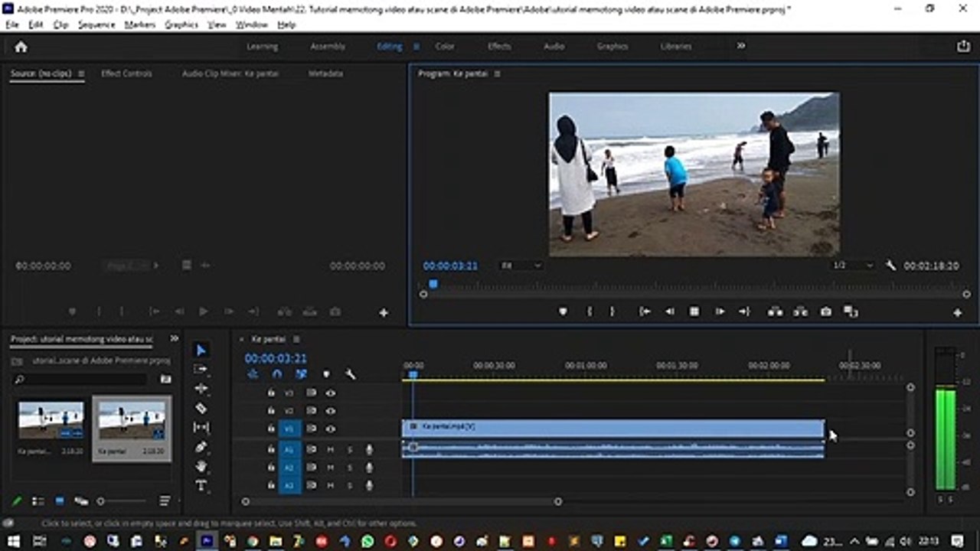Switch Project panel to freeform view
The width and height of the screenshot is (980, 551).
point(80,501)
